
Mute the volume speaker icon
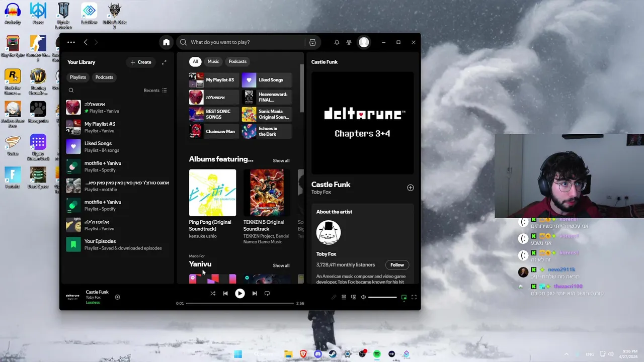point(363,297)
